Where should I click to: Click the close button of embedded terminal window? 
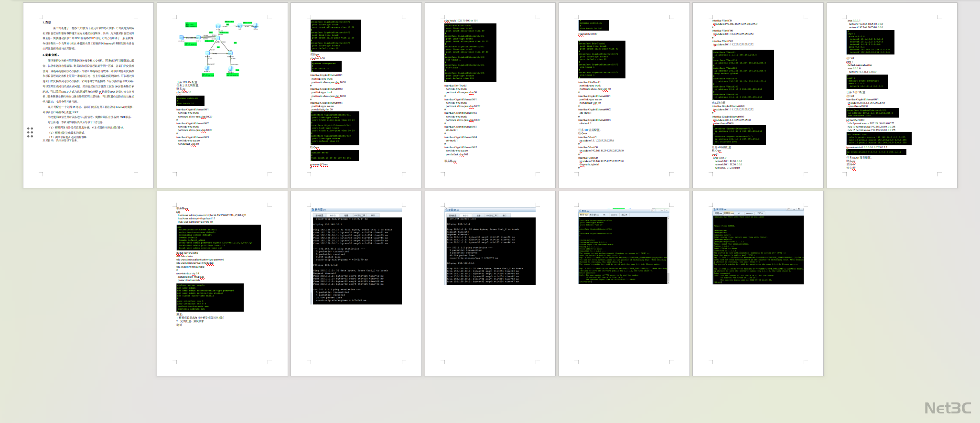(x=667, y=210)
